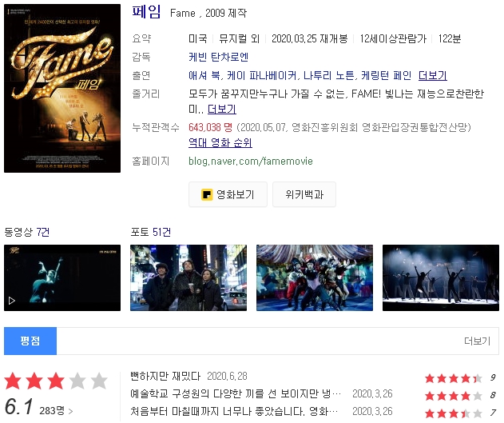Click the yellow 영화보기 play icon
504x423 pixels.
207,194
